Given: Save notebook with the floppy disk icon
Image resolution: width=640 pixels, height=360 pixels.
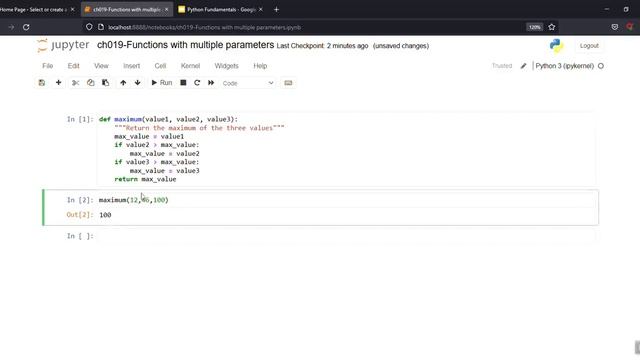Looking at the screenshot, I should 42,83.
